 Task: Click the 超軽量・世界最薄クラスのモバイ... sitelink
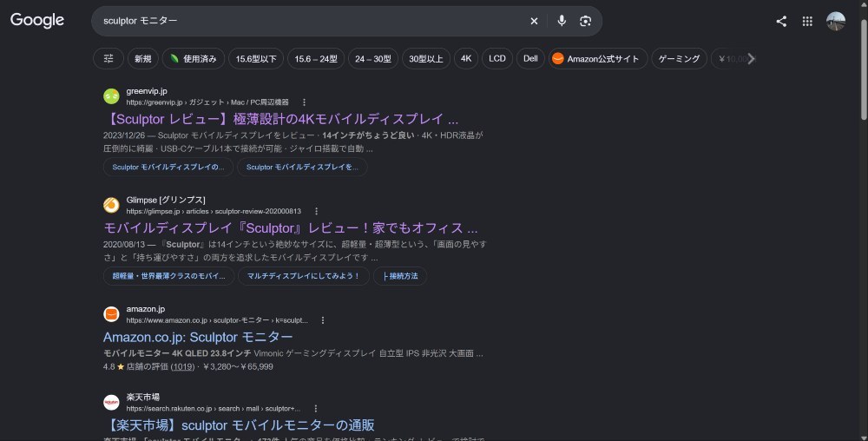169,276
